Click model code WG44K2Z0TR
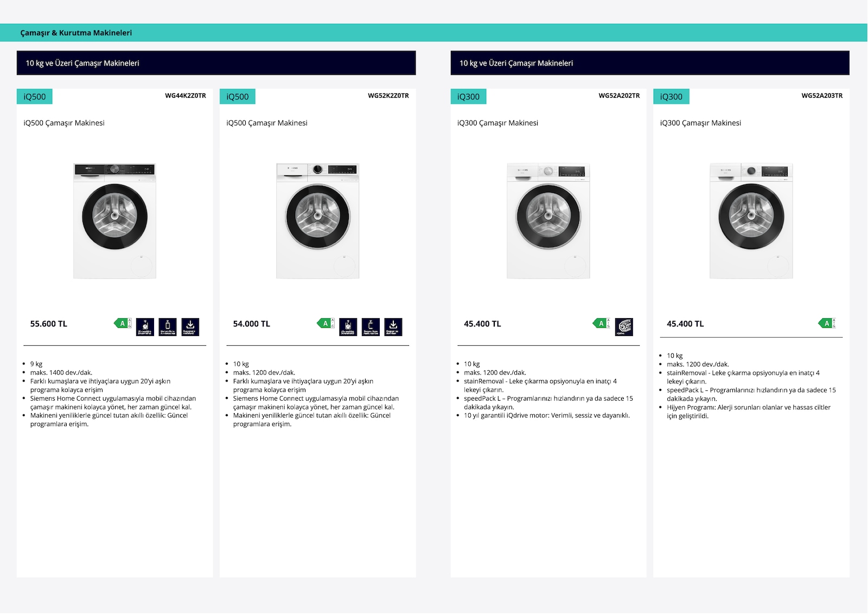The height and width of the screenshot is (614, 868). tap(186, 96)
